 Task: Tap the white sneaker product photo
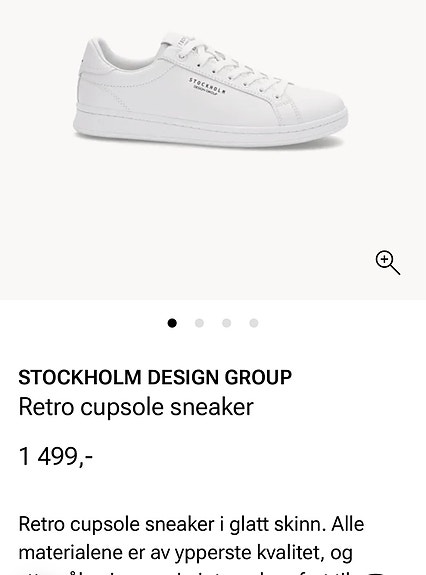[210, 90]
